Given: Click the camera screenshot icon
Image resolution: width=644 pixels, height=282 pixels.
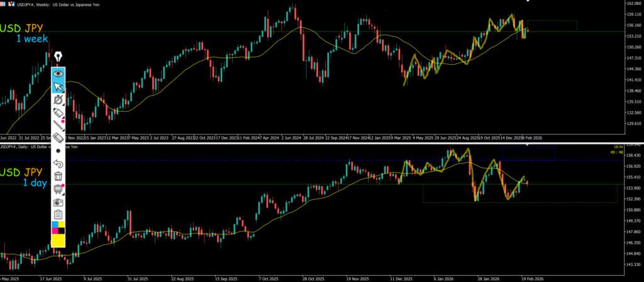Looking at the screenshot, I should coord(58,202).
